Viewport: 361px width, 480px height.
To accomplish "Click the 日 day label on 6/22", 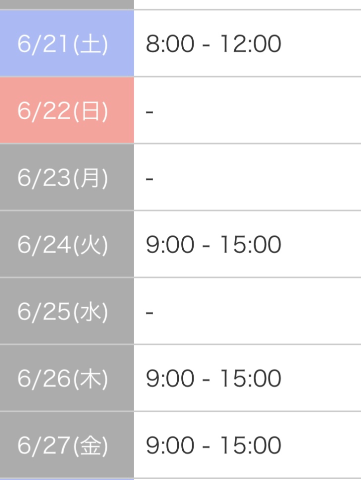I will pyautogui.click(x=90, y=111).
